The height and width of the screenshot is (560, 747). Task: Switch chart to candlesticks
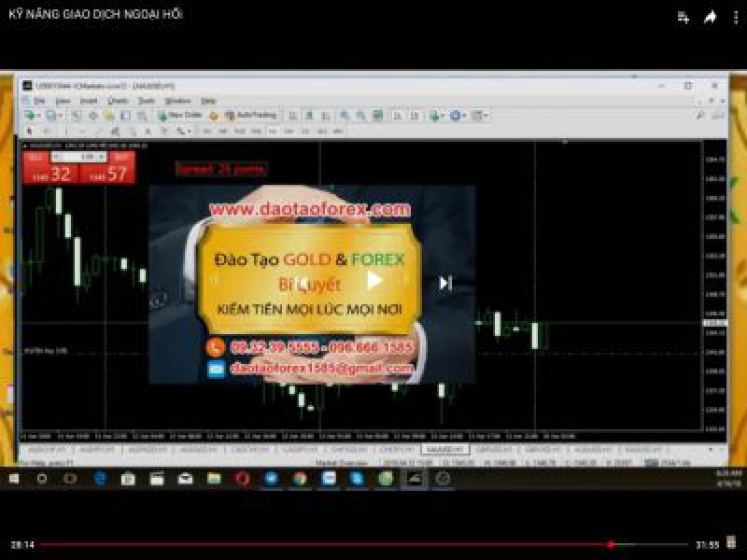pyautogui.click(x=310, y=115)
